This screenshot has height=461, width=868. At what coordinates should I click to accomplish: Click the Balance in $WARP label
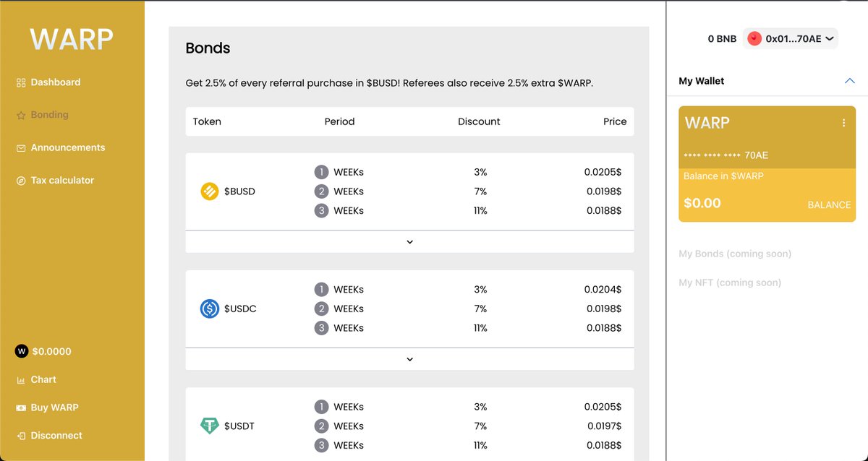[x=723, y=176]
